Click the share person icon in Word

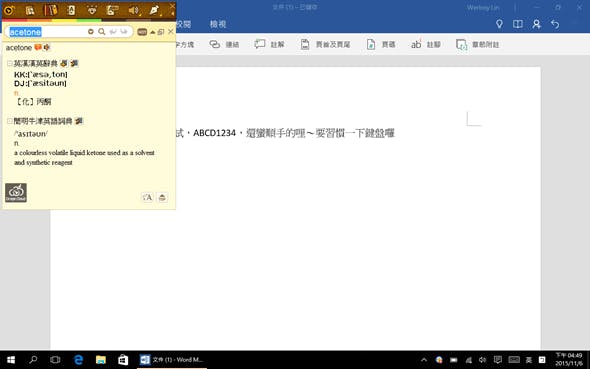point(537,24)
